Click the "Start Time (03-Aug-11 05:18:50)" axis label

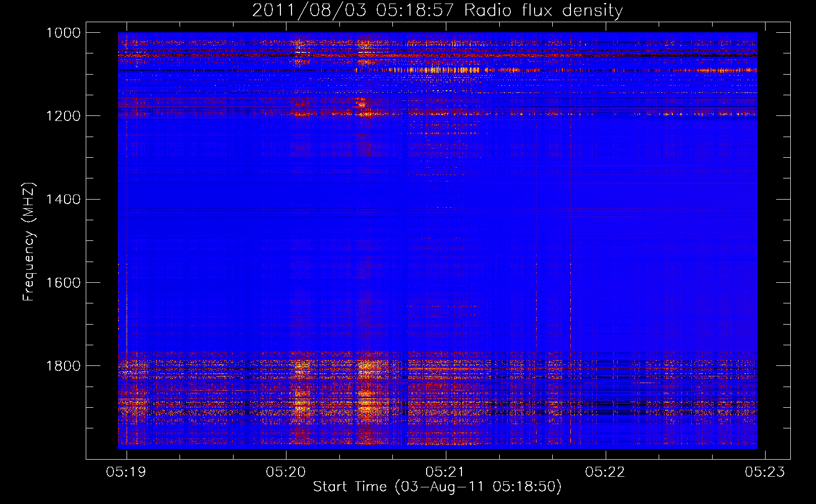coord(437,487)
